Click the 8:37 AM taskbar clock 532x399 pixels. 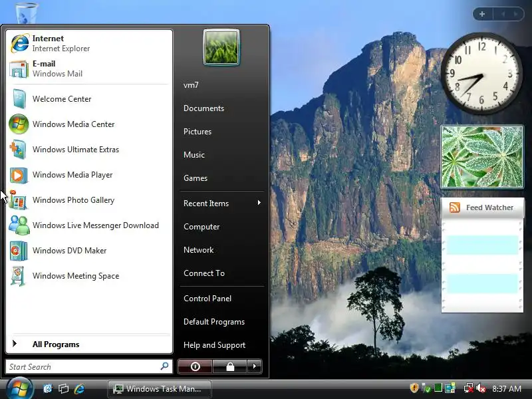point(507,388)
